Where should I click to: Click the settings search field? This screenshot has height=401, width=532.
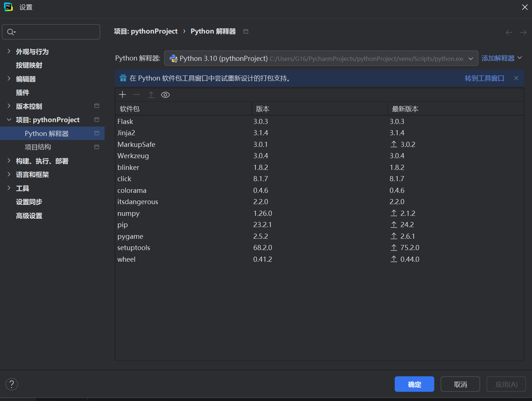tap(55, 32)
